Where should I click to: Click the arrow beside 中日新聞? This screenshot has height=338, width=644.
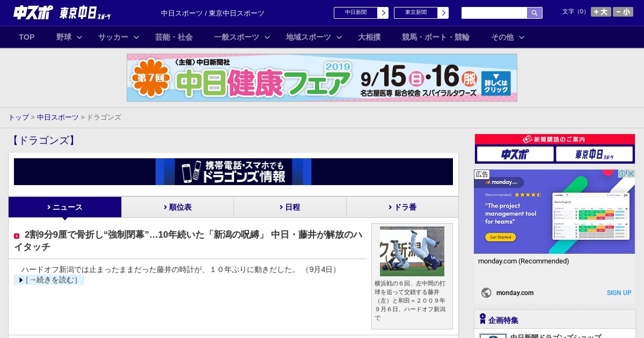[x=383, y=13]
